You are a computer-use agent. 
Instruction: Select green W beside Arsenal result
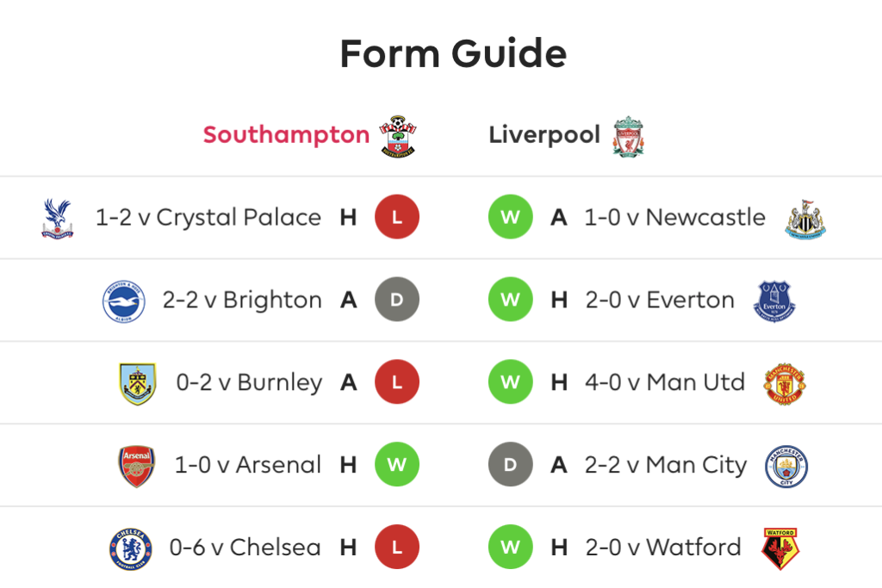tap(397, 464)
